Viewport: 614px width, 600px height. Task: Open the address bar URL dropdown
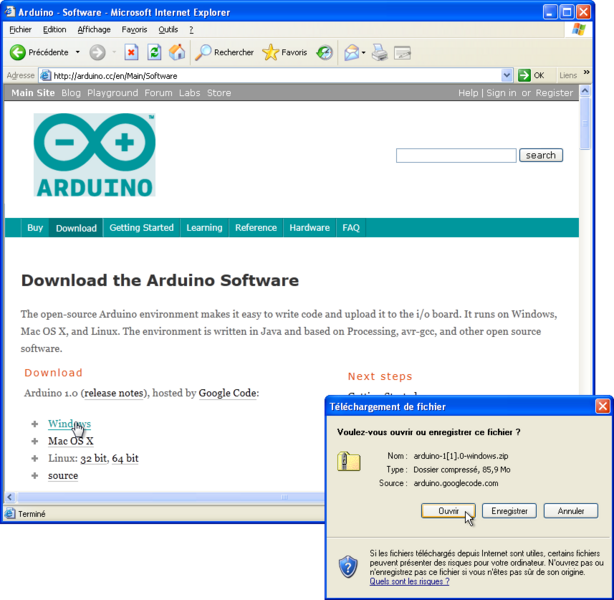pyautogui.click(x=506, y=75)
